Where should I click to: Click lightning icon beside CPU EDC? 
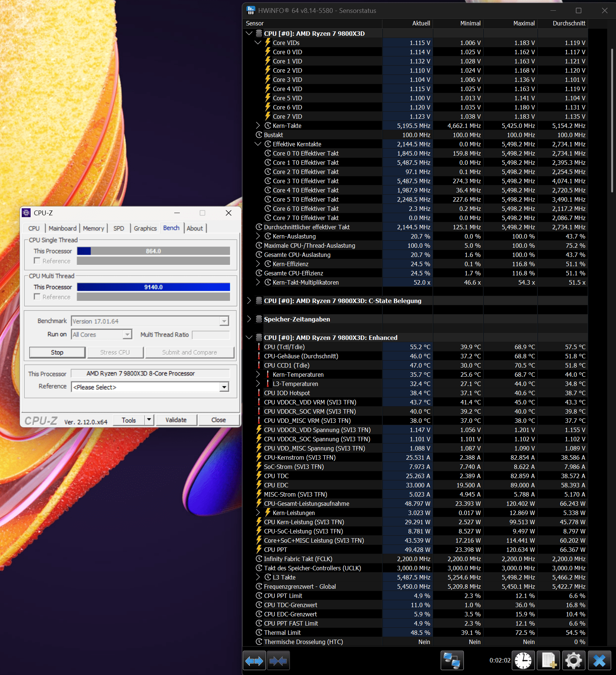pos(259,485)
